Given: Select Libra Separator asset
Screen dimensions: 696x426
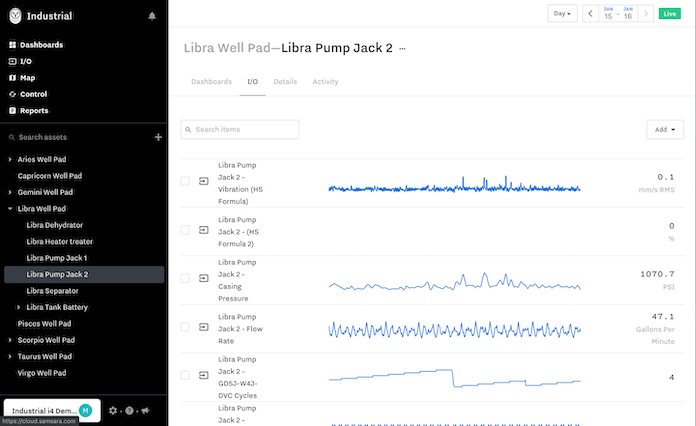Looking at the screenshot, I should [52, 291].
